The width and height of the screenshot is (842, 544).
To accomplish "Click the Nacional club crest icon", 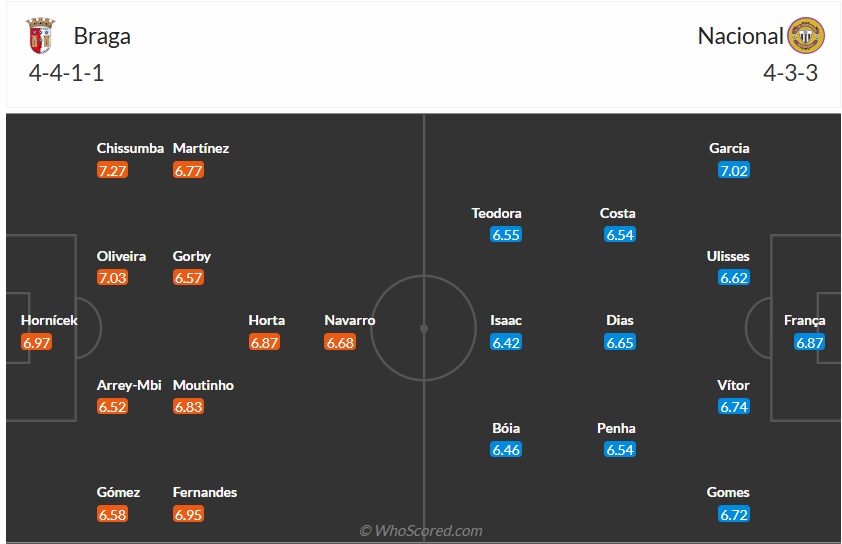I will pos(805,37).
